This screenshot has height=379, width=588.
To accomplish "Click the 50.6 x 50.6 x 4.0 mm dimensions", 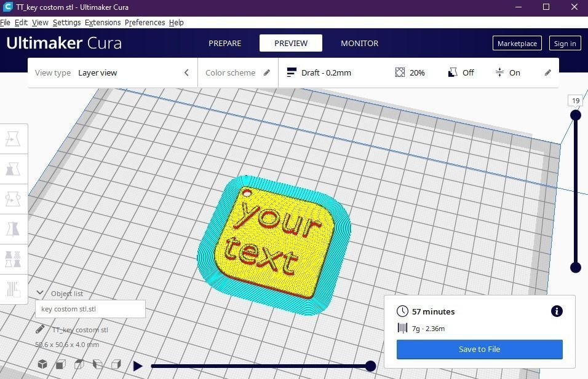I will click(67, 345).
